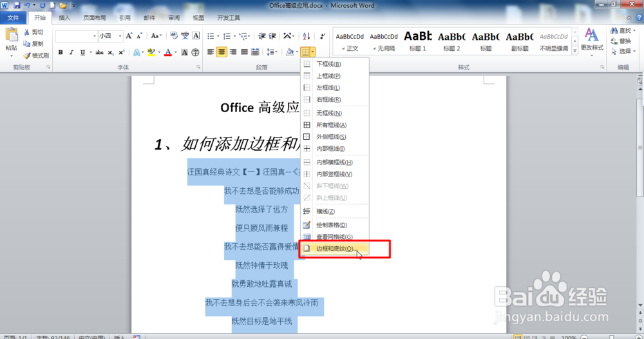The height and width of the screenshot is (339, 644).
Task: Click the 选择 Select button
Action: point(623,51)
